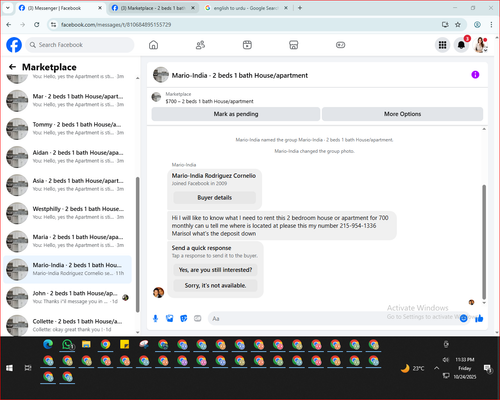500x400 pixels.
Task: Select the Mario-India conversation in list
Action: 68,269
